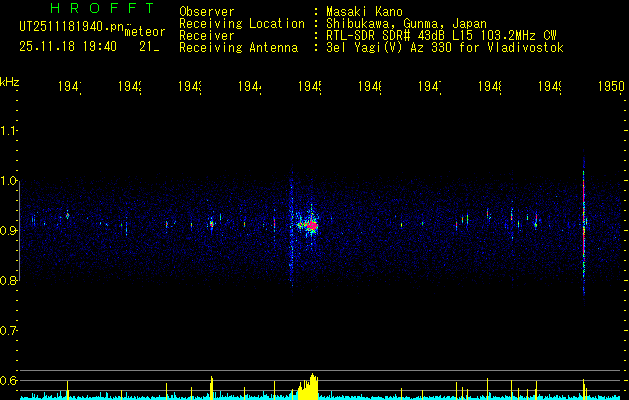Click the 1.0 frequency axis label
629x400 pixels.
(9, 181)
